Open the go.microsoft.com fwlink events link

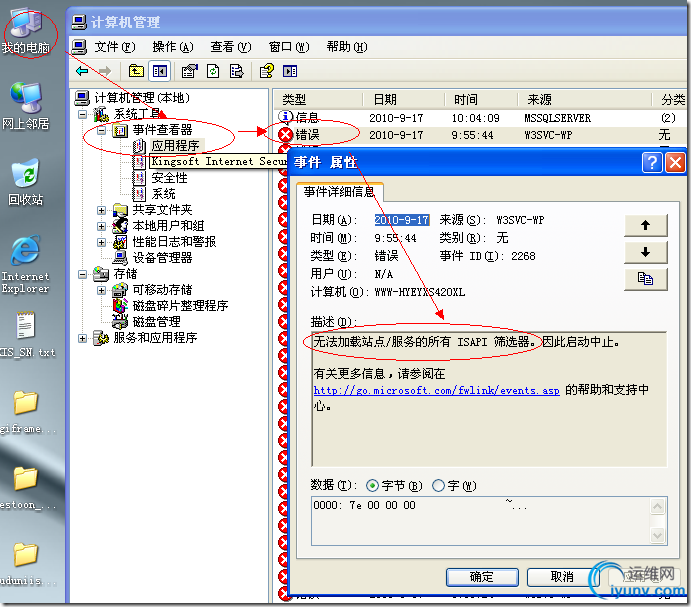pyautogui.click(x=436, y=390)
